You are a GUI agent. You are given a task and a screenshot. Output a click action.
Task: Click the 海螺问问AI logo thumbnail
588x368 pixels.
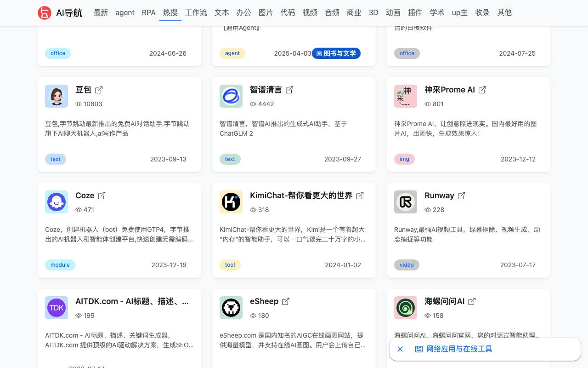pyautogui.click(x=406, y=308)
